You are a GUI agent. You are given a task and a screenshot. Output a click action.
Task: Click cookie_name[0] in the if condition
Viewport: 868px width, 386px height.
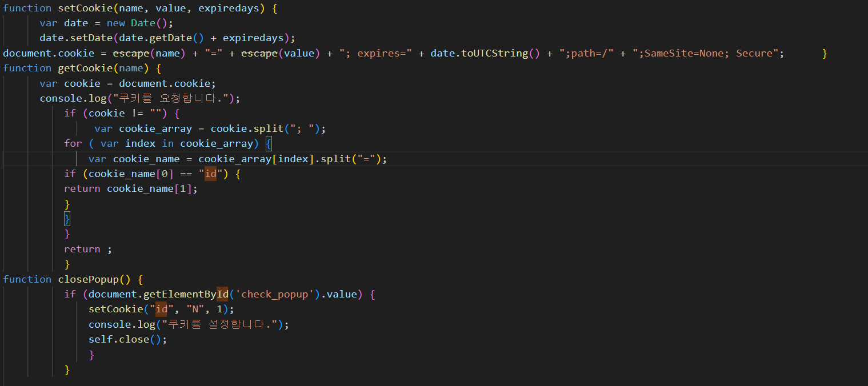(x=131, y=174)
